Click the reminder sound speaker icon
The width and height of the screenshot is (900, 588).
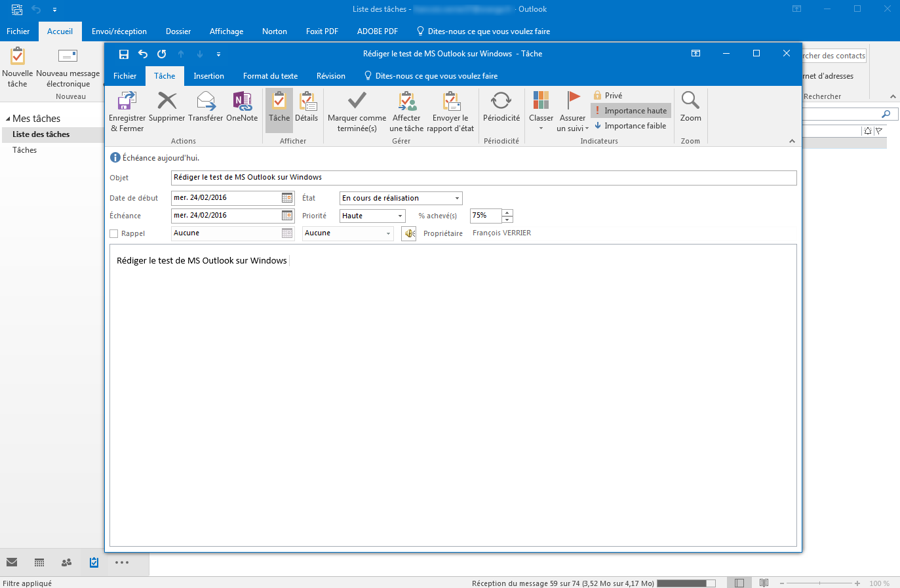[408, 233]
